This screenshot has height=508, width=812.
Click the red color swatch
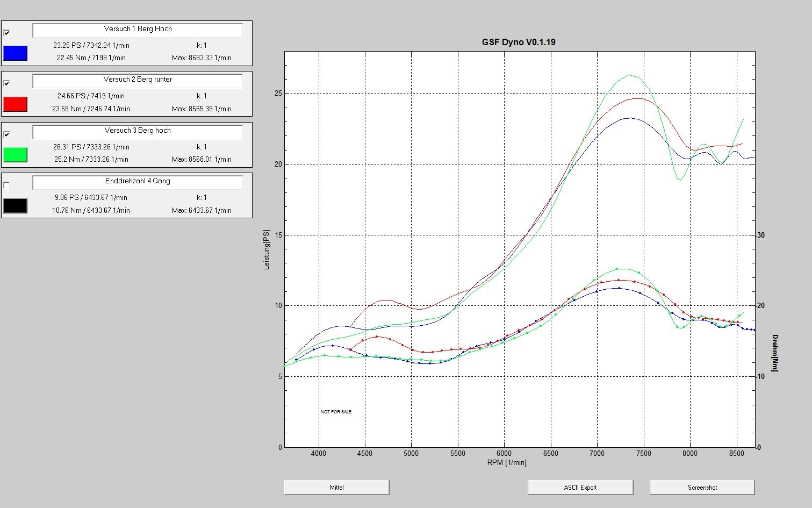pyautogui.click(x=15, y=104)
